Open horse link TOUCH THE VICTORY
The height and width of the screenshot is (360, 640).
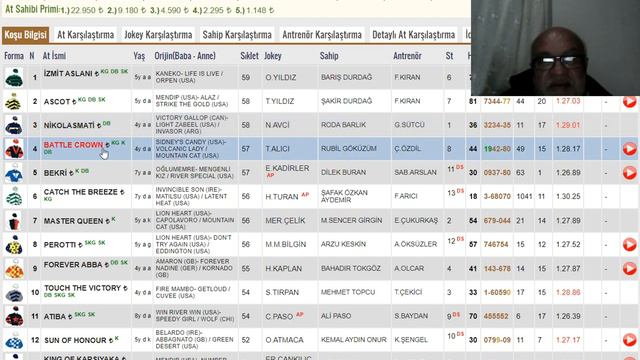coord(82,288)
